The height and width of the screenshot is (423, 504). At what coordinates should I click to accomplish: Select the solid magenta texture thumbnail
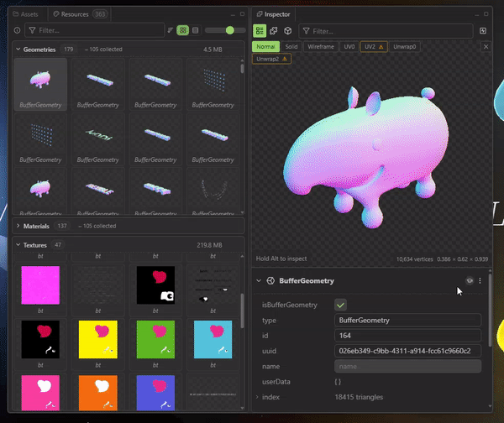(40, 285)
